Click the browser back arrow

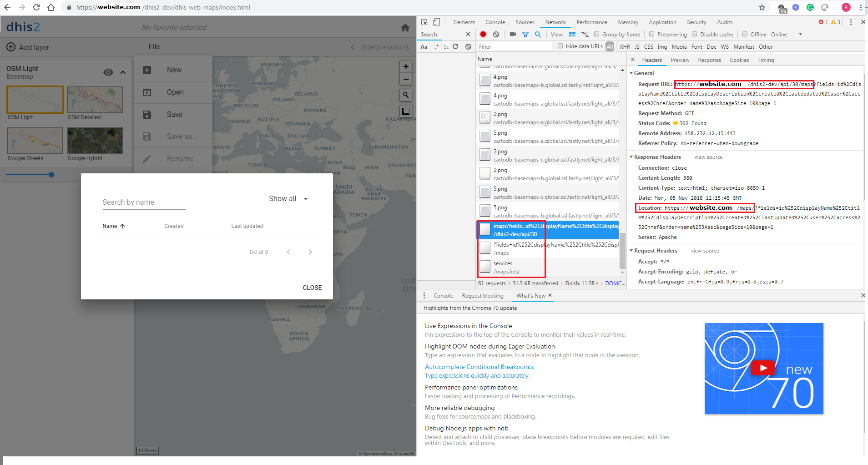coord(7,7)
